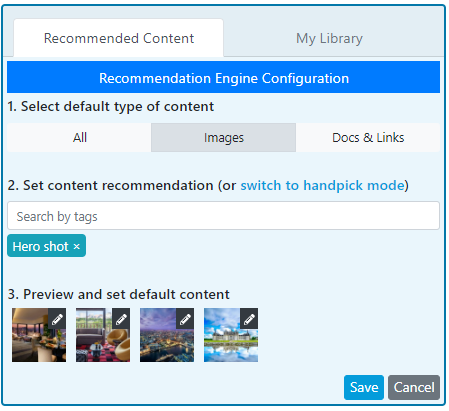Remove the Hero shot tag

pyautogui.click(x=77, y=247)
